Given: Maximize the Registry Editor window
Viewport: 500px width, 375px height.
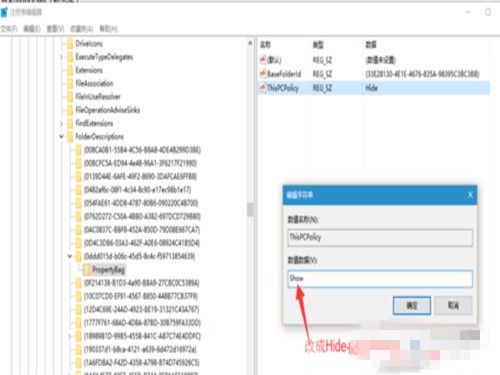Looking at the screenshot, I should click(x=488, y=12).
